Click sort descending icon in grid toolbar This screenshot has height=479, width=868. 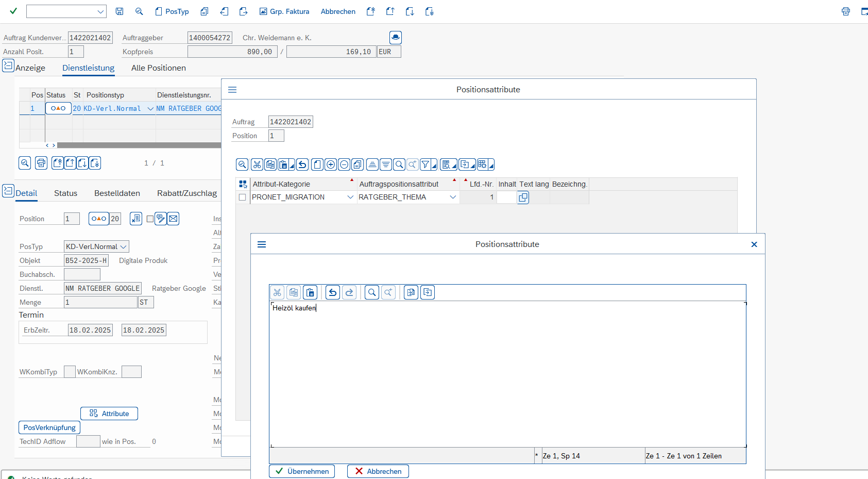point(386,164)
